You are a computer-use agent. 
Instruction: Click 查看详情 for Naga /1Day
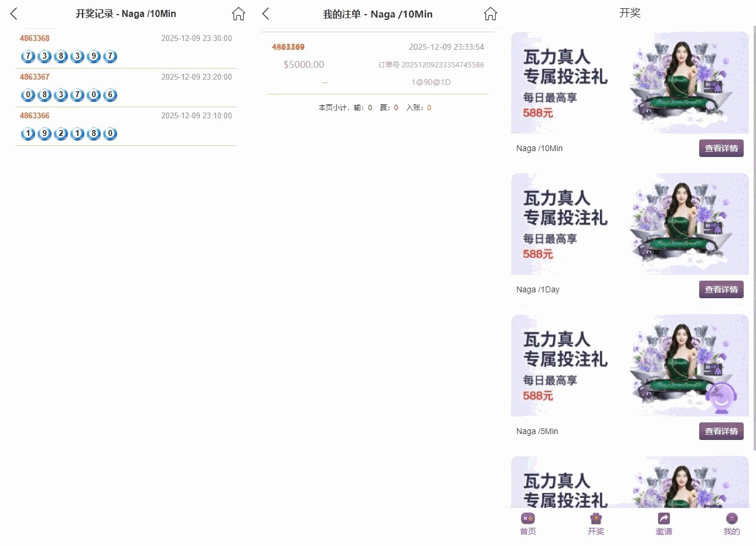click(x=721, y=289)
